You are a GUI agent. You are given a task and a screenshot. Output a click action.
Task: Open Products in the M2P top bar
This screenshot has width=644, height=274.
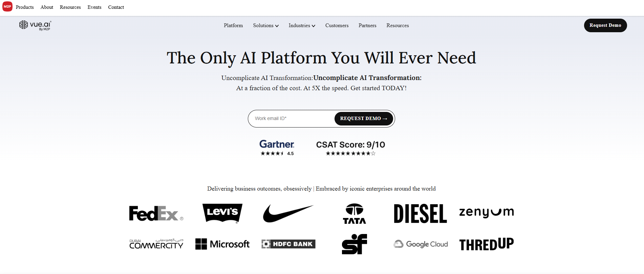25,7
